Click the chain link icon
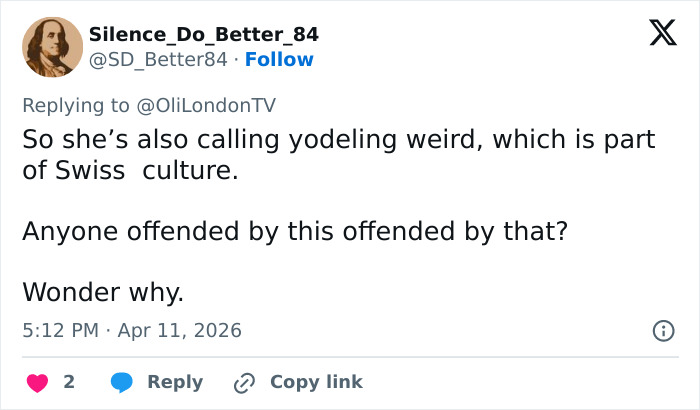The image size is (700, 410). click(245, 382)
